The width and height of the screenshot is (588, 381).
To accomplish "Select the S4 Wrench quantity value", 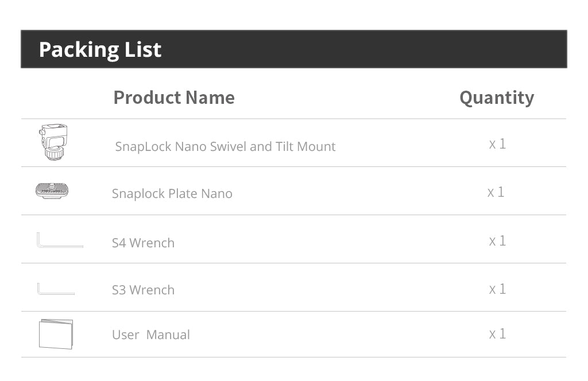I will 497,240.
